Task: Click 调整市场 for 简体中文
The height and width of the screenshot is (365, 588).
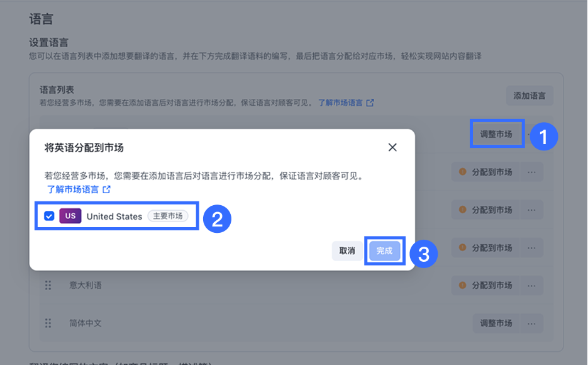Action: pyautogui.click(x=496, y=323)
